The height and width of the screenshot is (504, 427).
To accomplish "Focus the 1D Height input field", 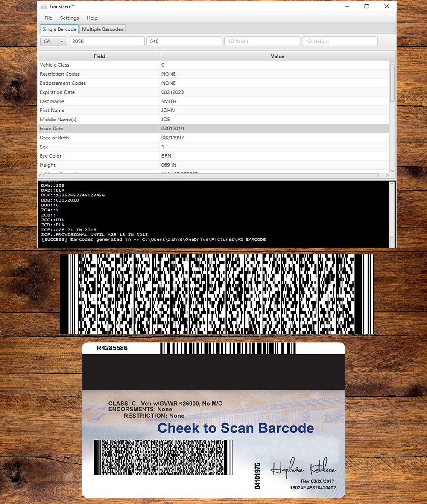I will [340, 41].
